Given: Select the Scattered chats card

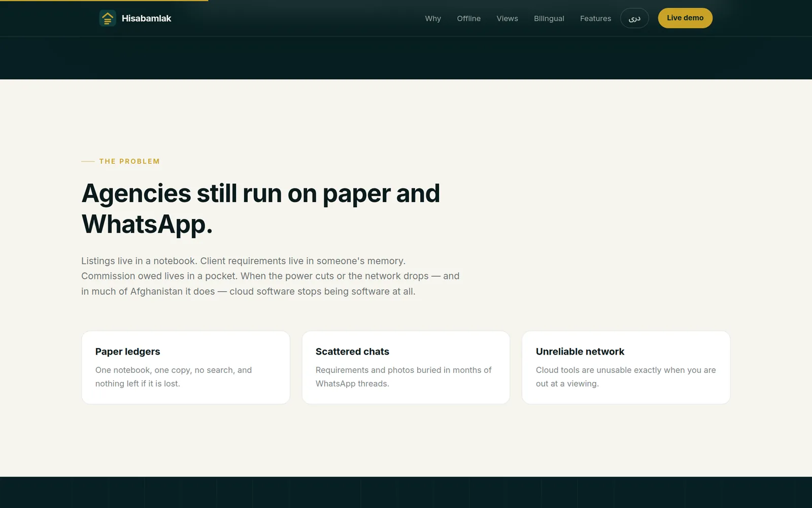Looking at the screenshot, I should pyautogui.click(x=406, y=368).
